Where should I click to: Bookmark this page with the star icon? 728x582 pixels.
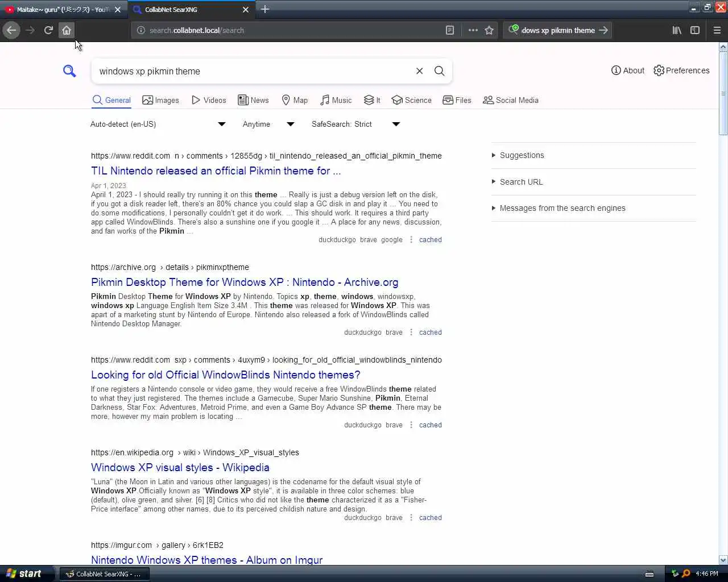tap(489, 30)
